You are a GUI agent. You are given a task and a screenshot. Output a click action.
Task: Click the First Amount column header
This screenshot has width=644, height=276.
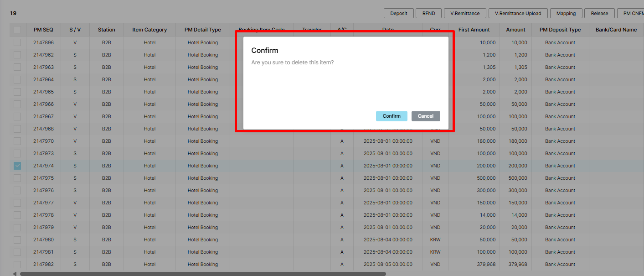tap(474, 30)
